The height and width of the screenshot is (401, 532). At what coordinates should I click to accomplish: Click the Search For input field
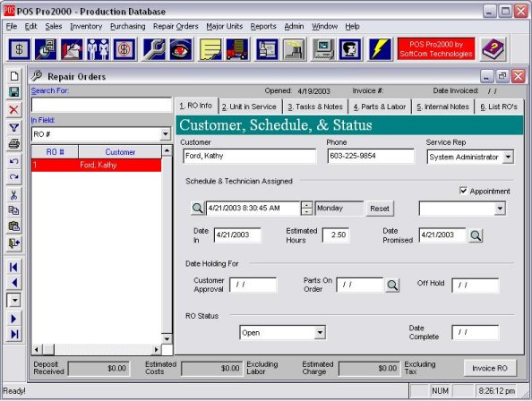pyautogui.click(x=101, y=105)
